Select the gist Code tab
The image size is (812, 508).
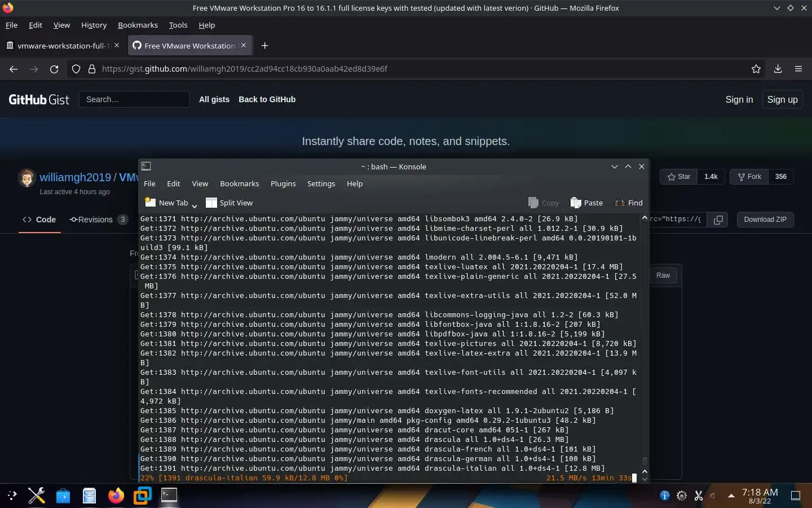(39, 220)
